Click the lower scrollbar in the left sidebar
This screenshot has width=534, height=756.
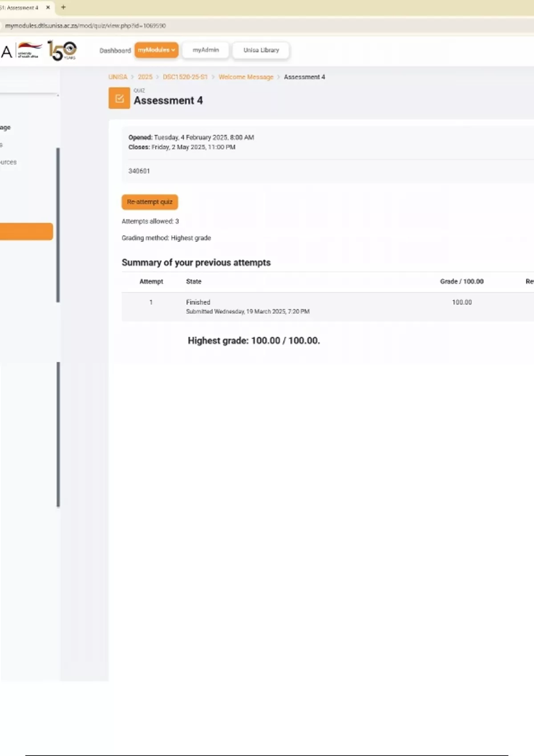[58, 434]
